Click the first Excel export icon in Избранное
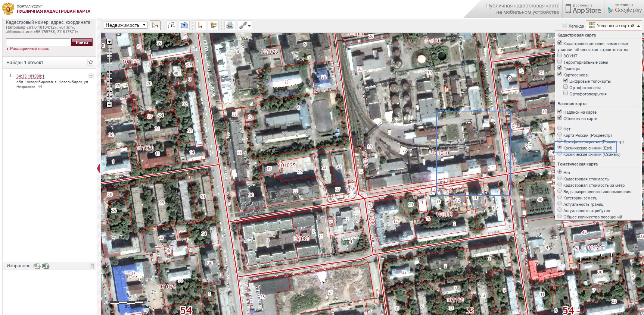Screen dimensions: 644x315 point(37,266)
